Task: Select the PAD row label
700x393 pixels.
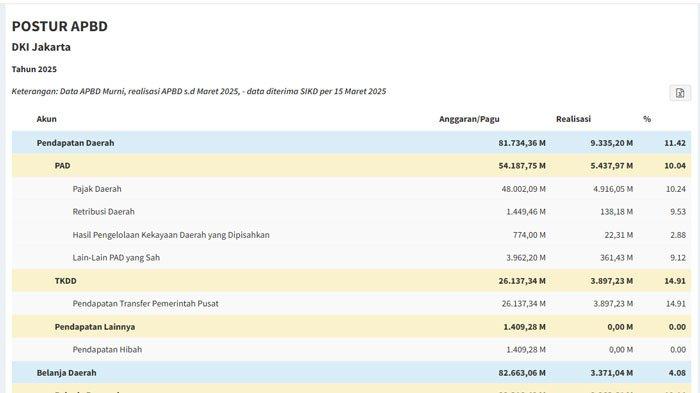Action: (62, 166)
